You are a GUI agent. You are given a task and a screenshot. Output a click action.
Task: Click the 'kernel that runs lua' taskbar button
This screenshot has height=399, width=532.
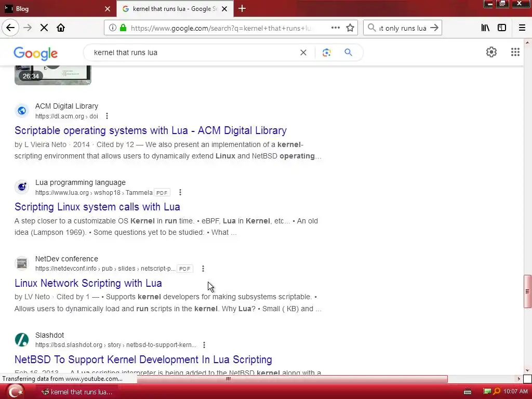pos(77,392)
